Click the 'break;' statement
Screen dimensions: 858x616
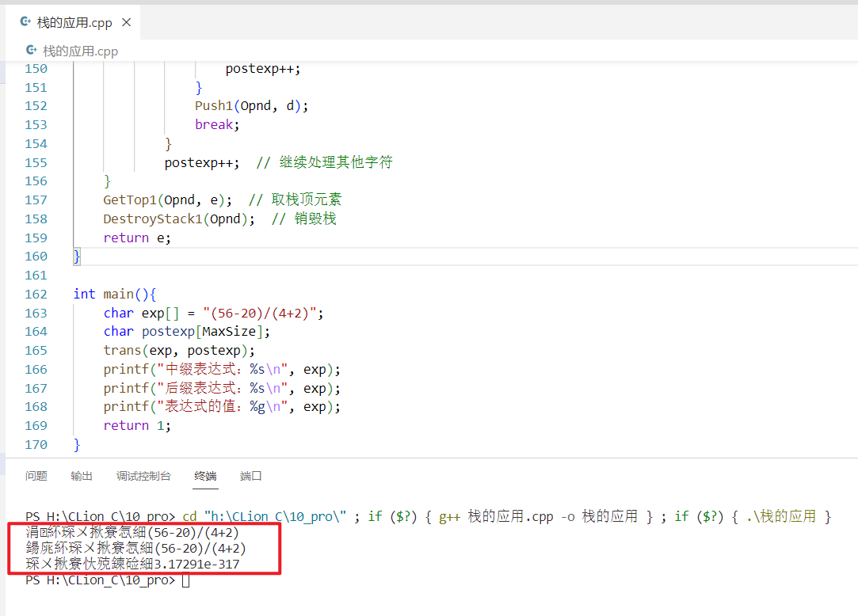click(x=217, y=125)
